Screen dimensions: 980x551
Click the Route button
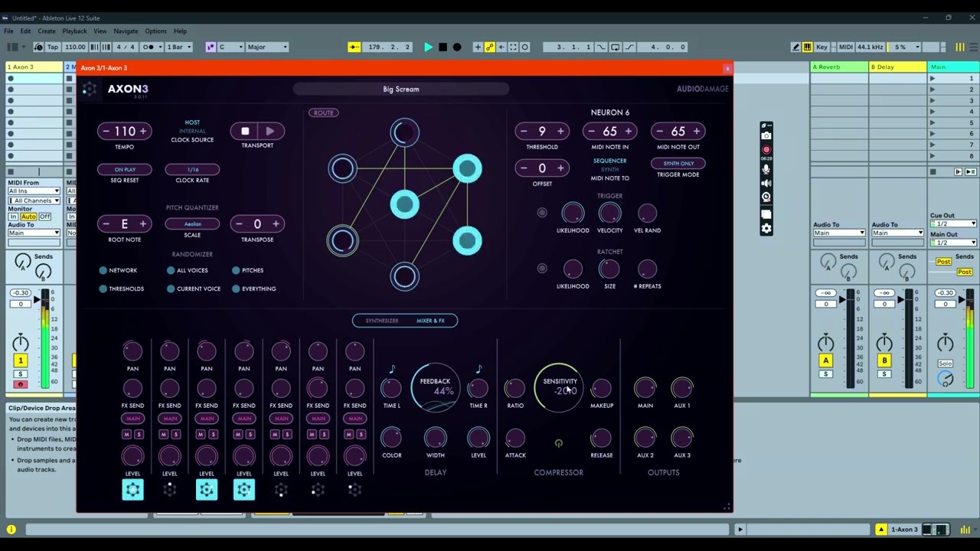[x=323, y=112]
